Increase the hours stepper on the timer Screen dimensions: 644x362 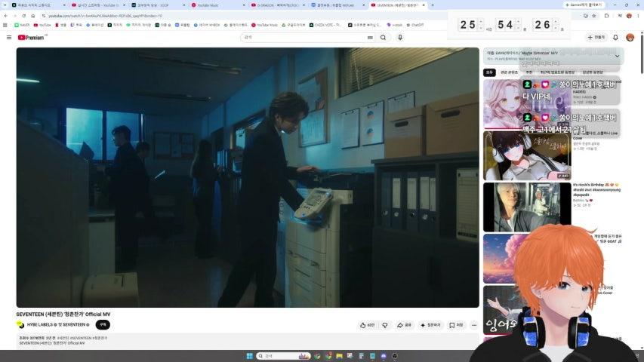(x=482, y=22)
